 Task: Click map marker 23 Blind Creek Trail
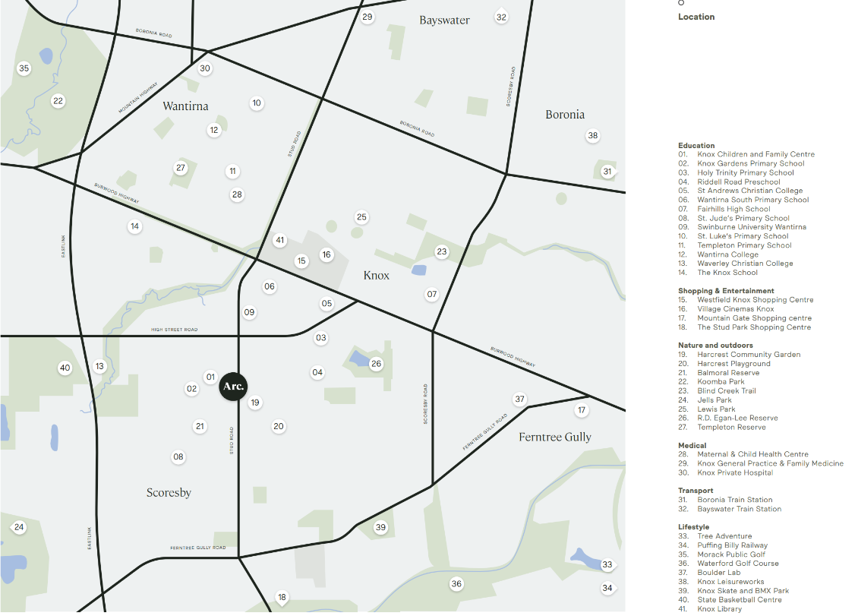point(442,252)
